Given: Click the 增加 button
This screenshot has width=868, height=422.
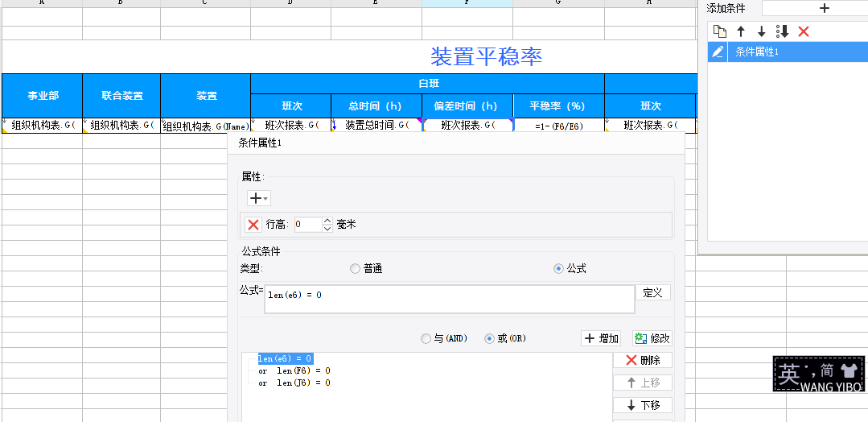Looking at the screenshot, I should [x=601, y=338].
